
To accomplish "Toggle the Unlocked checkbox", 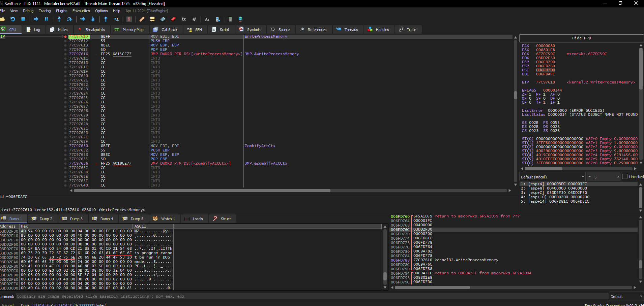I will point(625,177).
